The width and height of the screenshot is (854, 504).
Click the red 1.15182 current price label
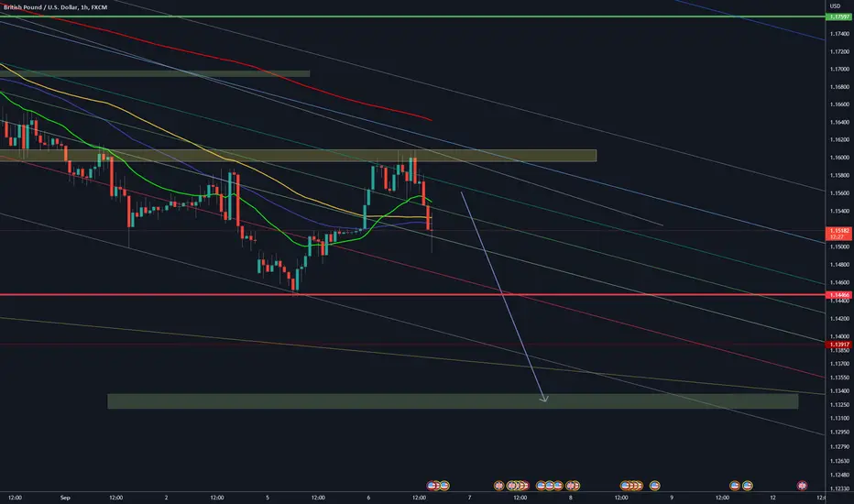[839, 234]
